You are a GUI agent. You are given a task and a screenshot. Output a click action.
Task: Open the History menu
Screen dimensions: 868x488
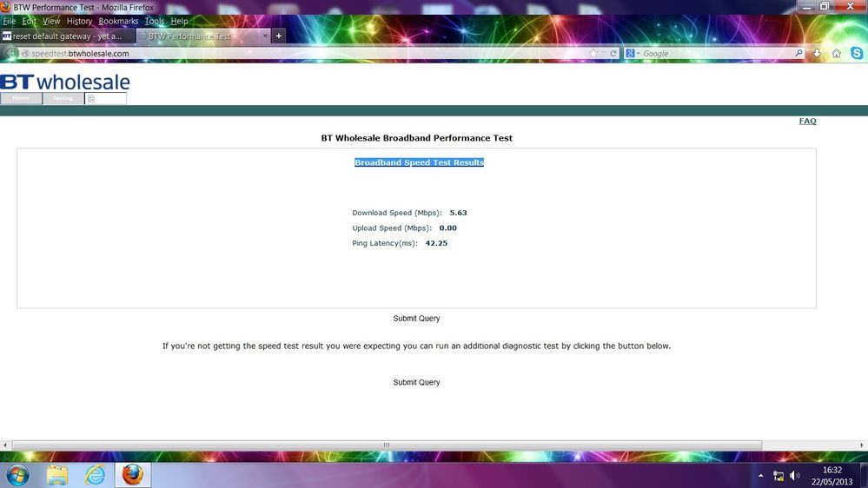[x=79, y=21]
